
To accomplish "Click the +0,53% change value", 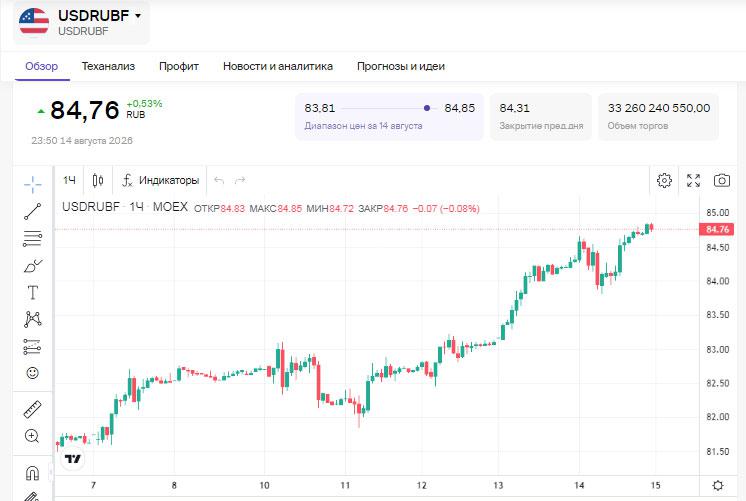I will point(144,104).
